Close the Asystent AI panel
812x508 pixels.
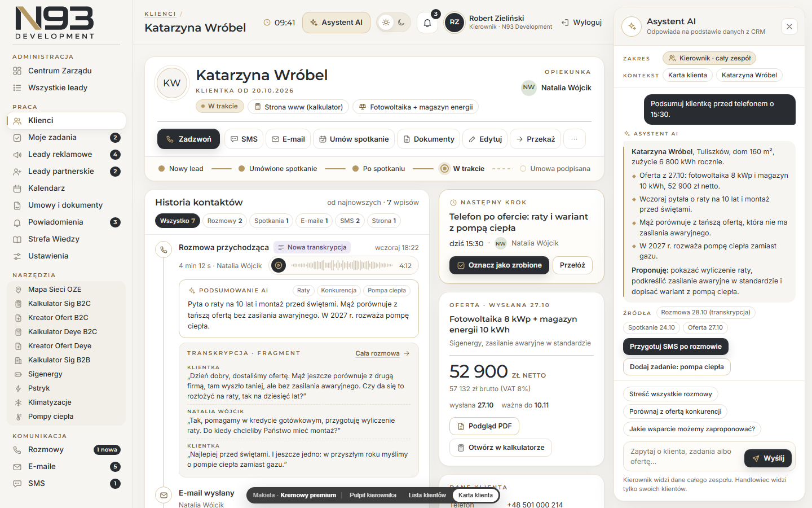[789, 27]
